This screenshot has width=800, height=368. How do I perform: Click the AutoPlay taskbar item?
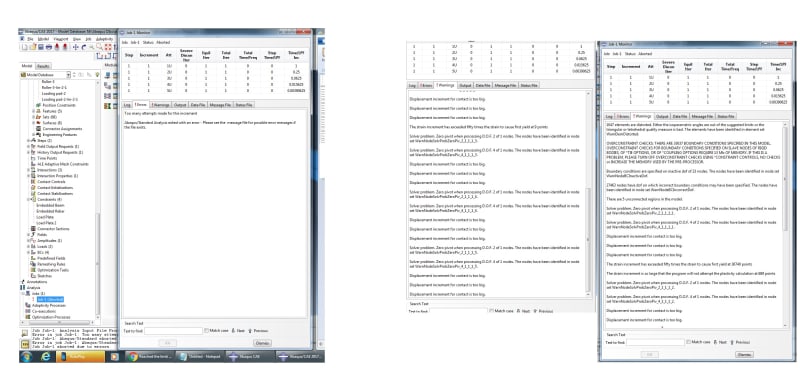(x=82, y=356)
